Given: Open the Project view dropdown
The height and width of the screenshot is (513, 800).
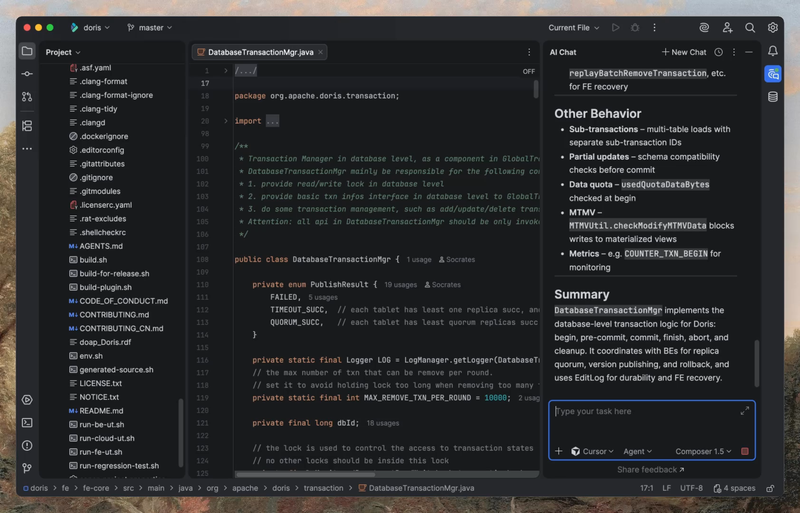Looking at the screenshot, I should pos(63,52).
